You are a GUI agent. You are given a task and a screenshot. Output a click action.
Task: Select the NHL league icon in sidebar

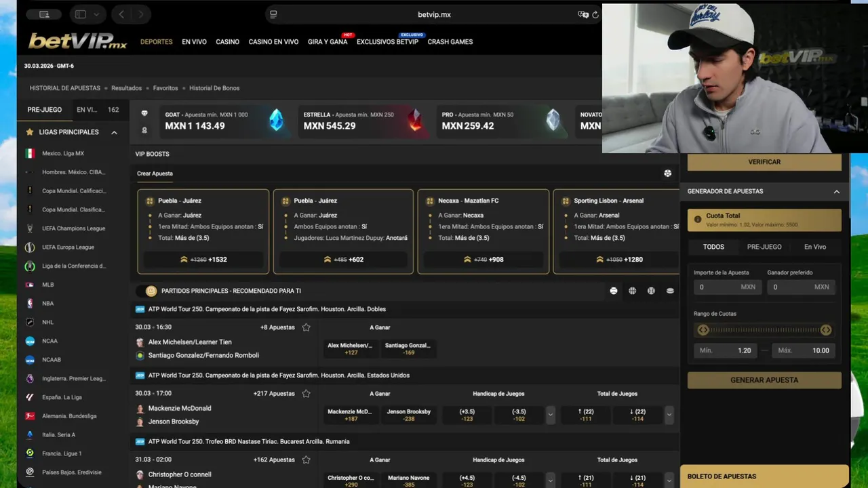tap(30, 323)
